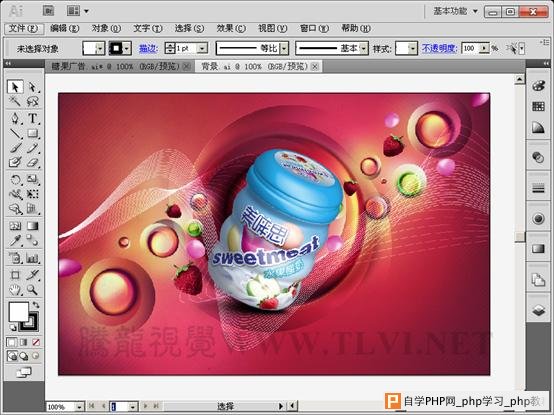Select the Magic Wand tool

click(15, 102)
